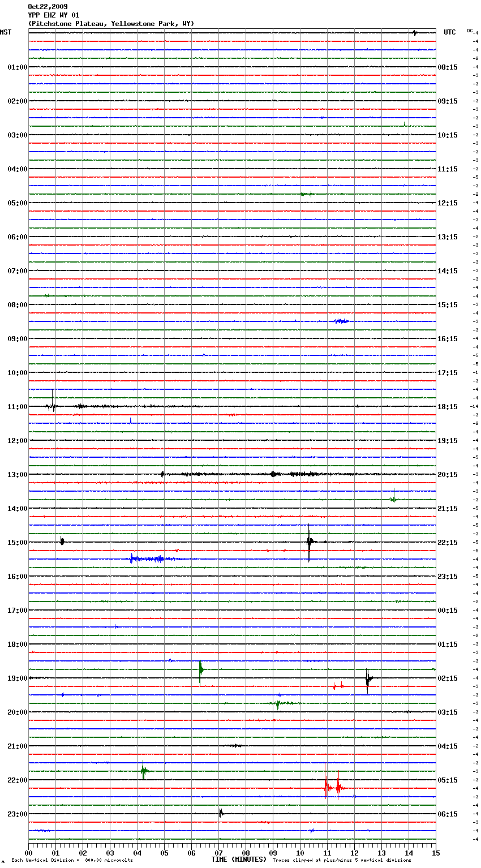Select the 07:00 MST time label

tap(18, 271)
